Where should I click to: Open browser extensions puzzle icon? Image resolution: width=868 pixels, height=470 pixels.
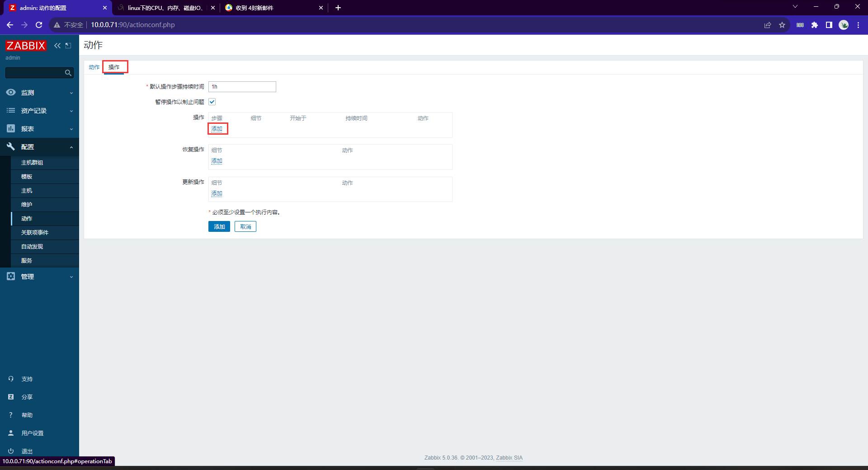[815, 25]
